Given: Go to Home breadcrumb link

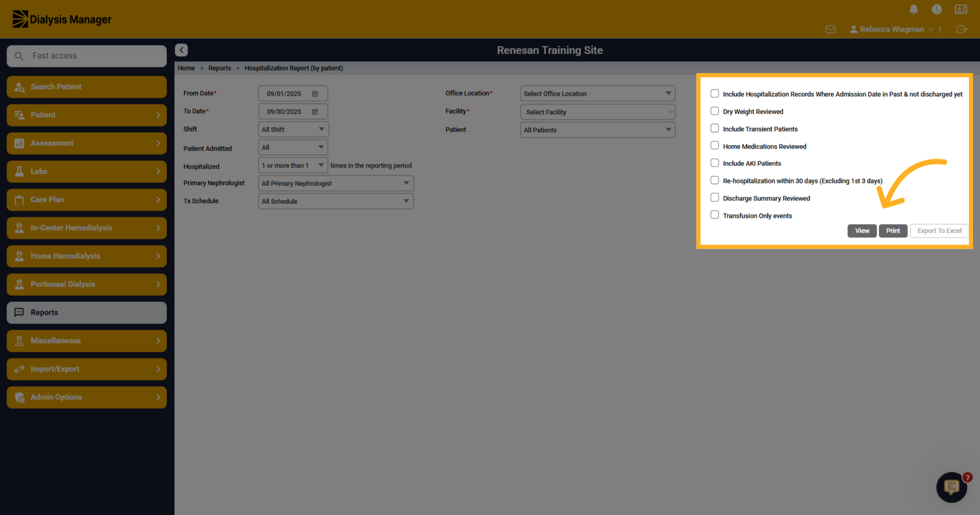Looking at the screenshot, I should pos(186,68).
